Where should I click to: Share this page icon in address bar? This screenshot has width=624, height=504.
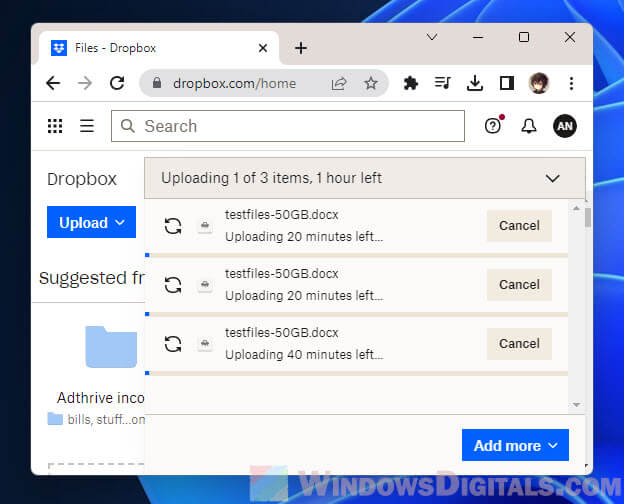[x=339, y=84]
